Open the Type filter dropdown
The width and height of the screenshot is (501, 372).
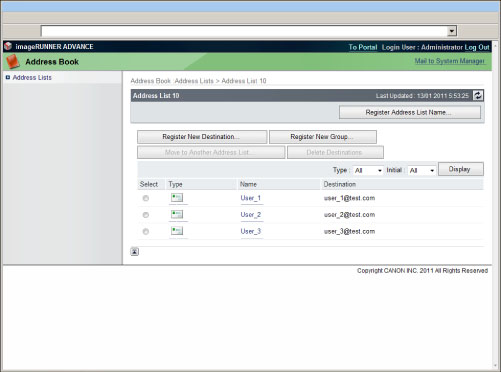click(x=368, y=170)
